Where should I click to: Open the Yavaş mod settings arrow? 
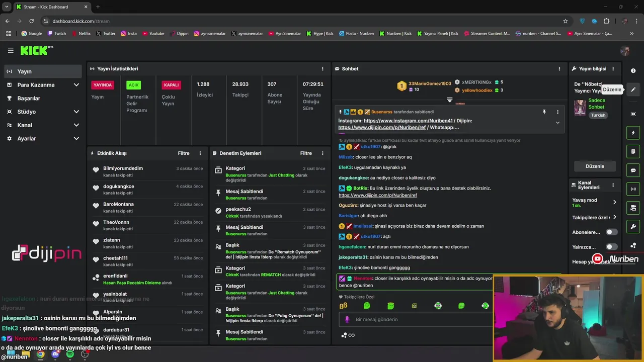[x=614, y=202]
